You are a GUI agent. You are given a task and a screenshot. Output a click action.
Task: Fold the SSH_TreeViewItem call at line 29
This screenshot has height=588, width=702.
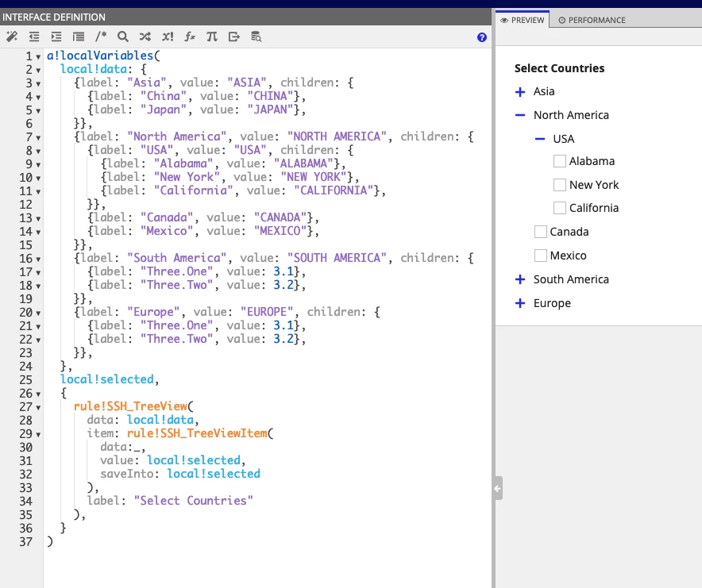38,435
